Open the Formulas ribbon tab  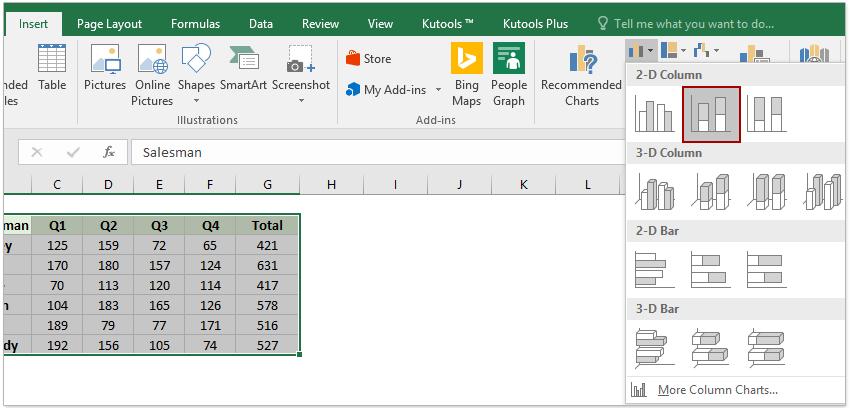pos(195,23)
